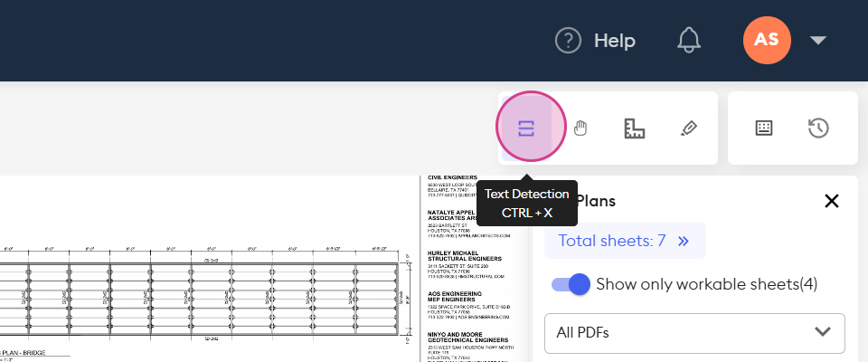Click the Show only workable sheets(4) label

[x=707, y=284]
